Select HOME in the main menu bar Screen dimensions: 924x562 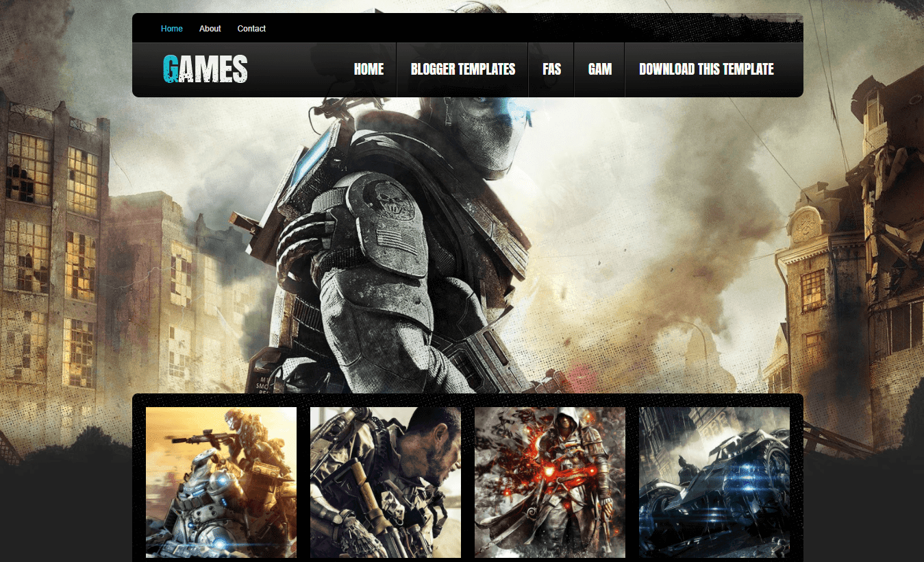pyautogui.click(x=369, y=69)
